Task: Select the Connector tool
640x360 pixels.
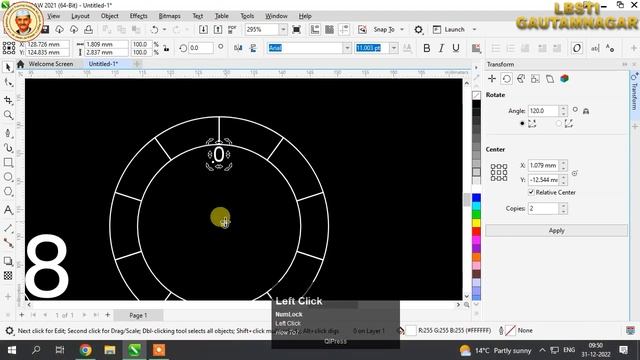Action: [8, 243]
